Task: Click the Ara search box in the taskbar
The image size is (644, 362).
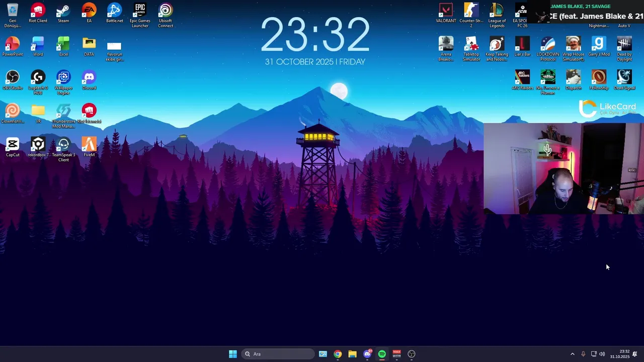Action: [278, 354]
